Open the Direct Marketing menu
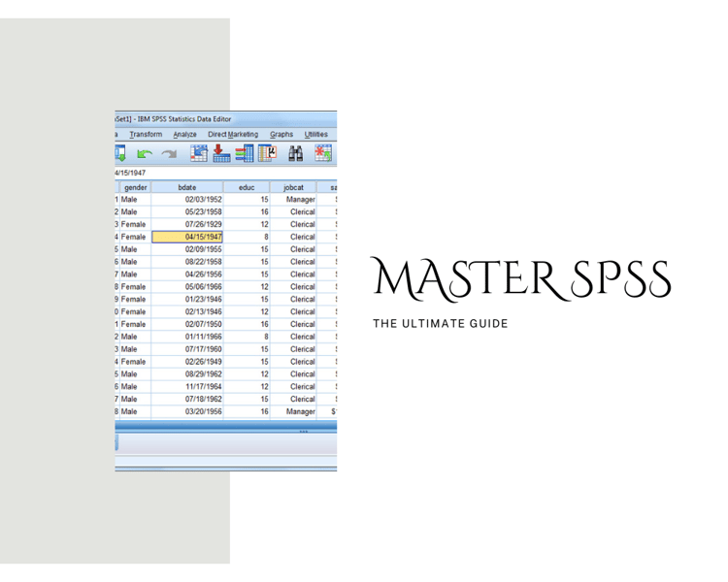 coord(233,134)
